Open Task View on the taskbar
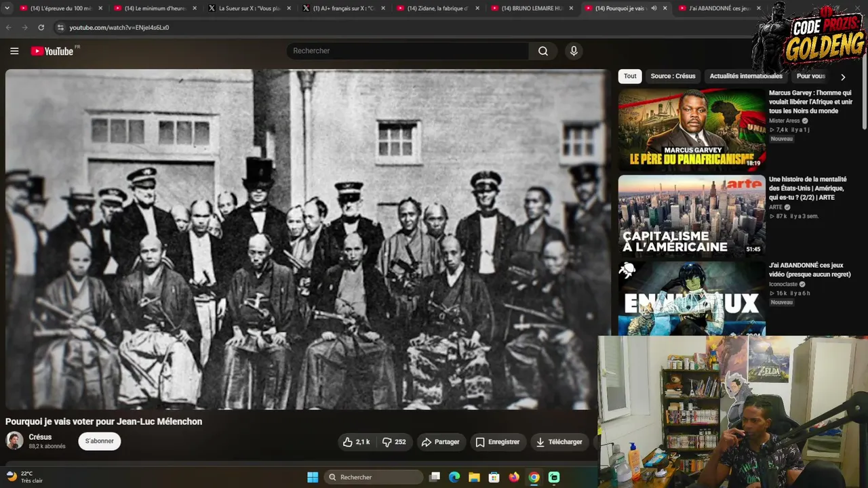 [x=435, y=477]
